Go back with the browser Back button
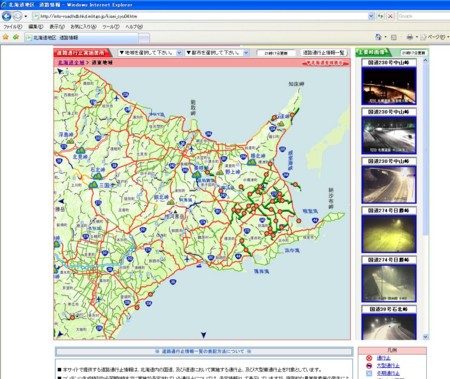Viewport: 450px width, 379px height. click(7, 16)
